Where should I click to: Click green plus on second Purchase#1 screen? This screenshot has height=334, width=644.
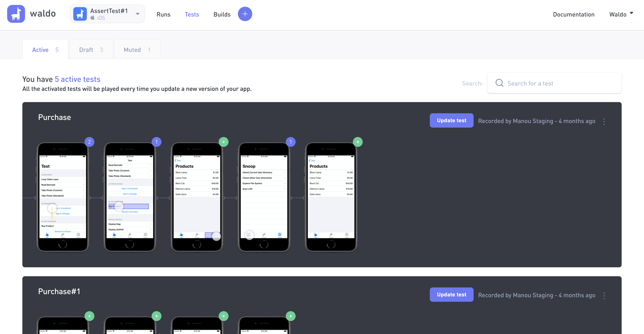157,316
